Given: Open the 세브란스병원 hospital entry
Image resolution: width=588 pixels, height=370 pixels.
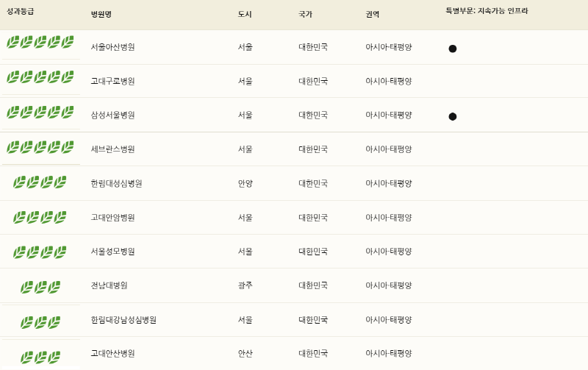Looking at the screenshot, I should click(112, 149).
